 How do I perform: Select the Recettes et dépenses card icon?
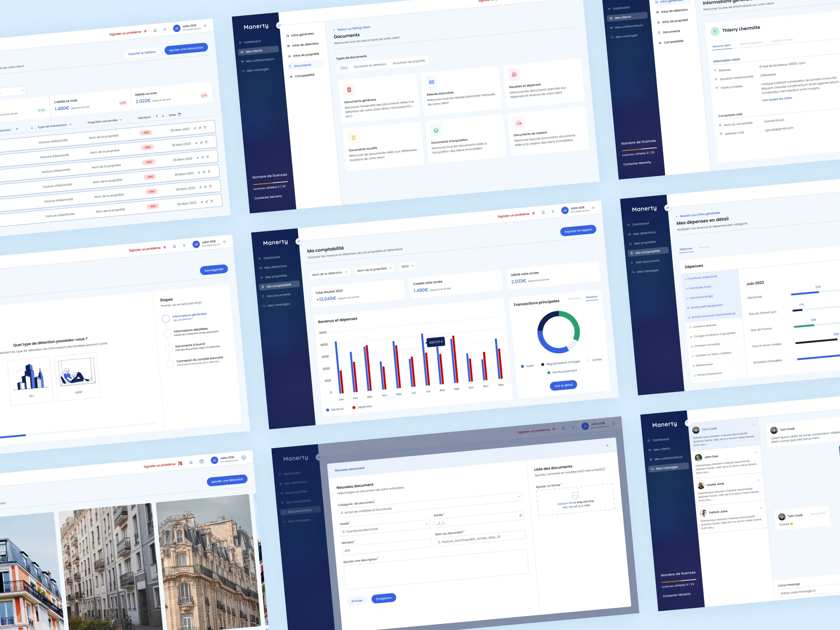[514, 74]
